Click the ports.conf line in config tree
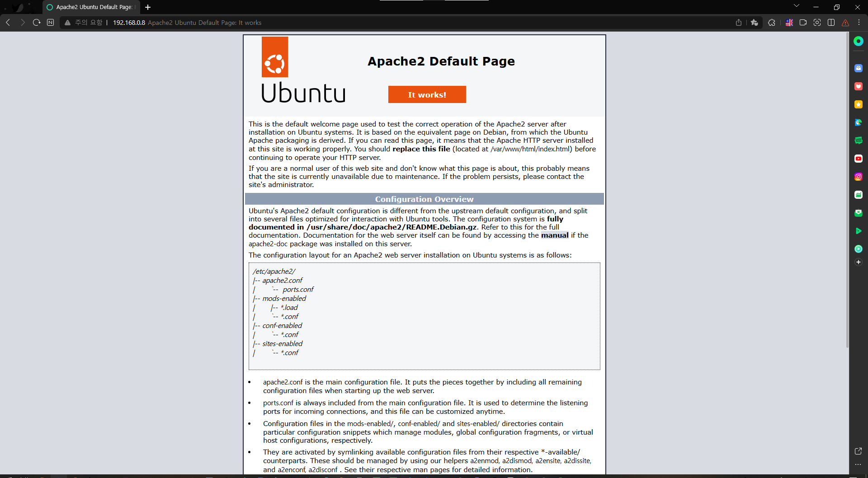Viewport: 868px width, 478px height. pyautogui.click(x=298, y=290)
